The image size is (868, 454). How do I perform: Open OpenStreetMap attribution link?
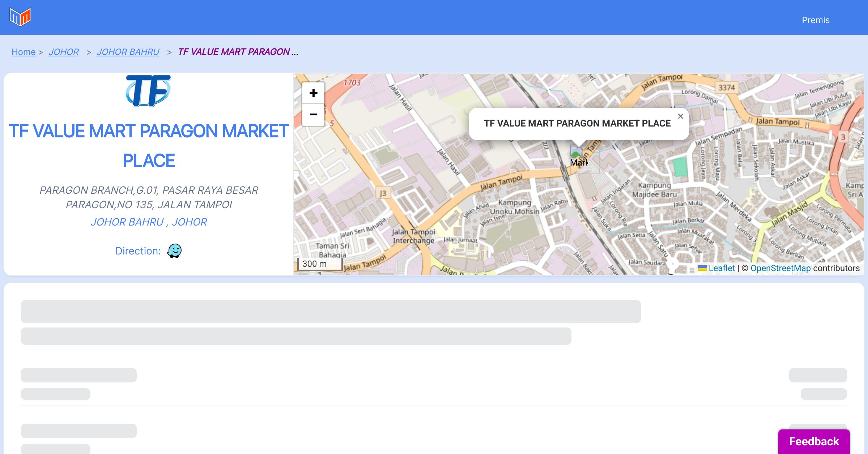tap(780, 268)
